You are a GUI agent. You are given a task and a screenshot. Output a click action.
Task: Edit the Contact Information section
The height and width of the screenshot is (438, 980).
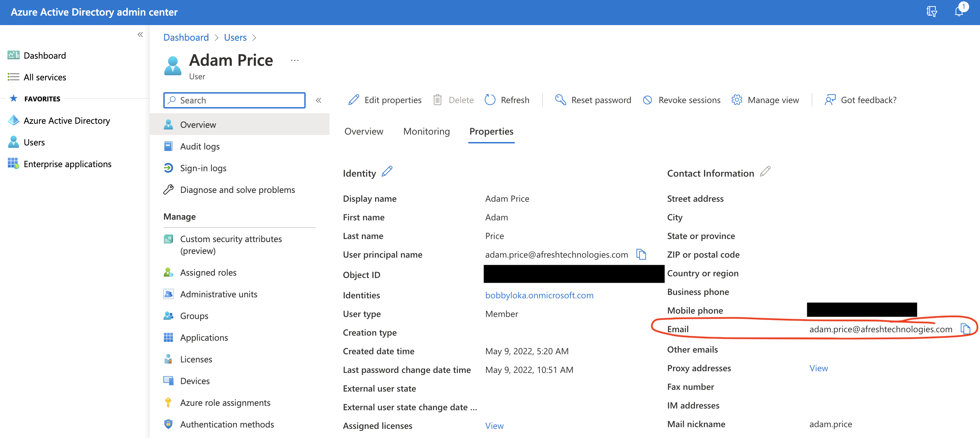pyautogui.click(x=765, y=172)
